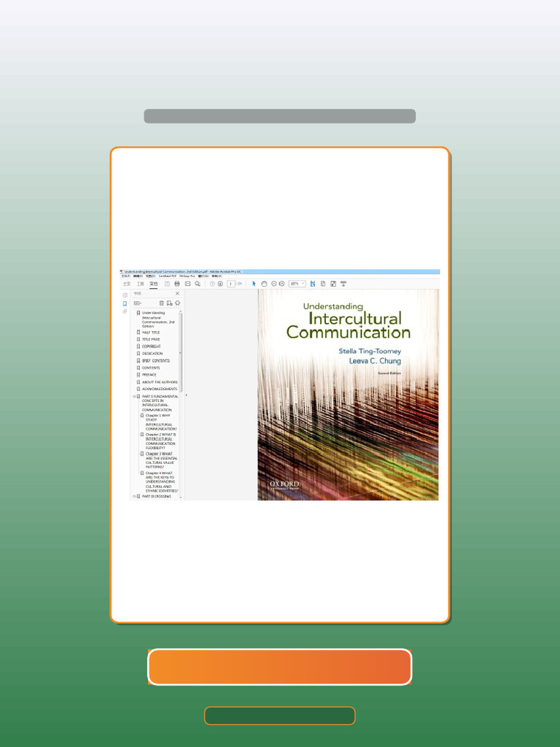Click the Print icon in Acrobat toolbar
Image resolution: width=560 pixels, height=747 pixels.
[177, 284]
